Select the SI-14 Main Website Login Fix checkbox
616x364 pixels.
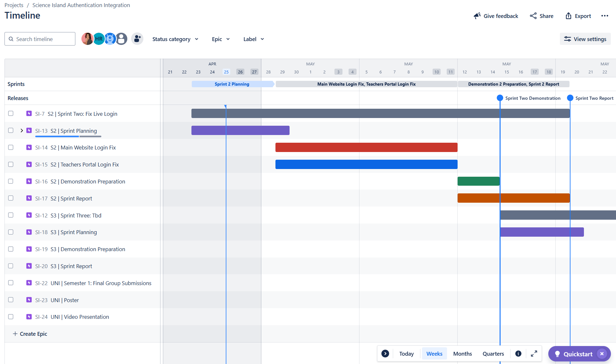point(11,147)
